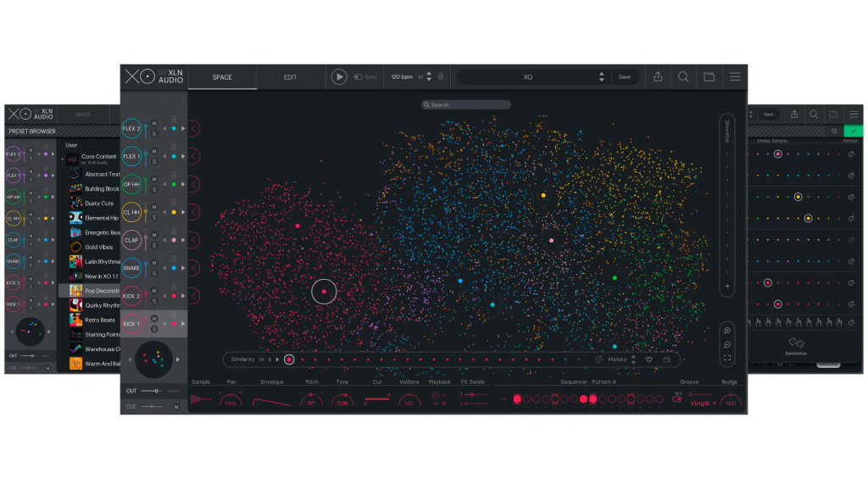868x479 pixels.
Task: Mute the OP HH channel
Action: [154, 180]
